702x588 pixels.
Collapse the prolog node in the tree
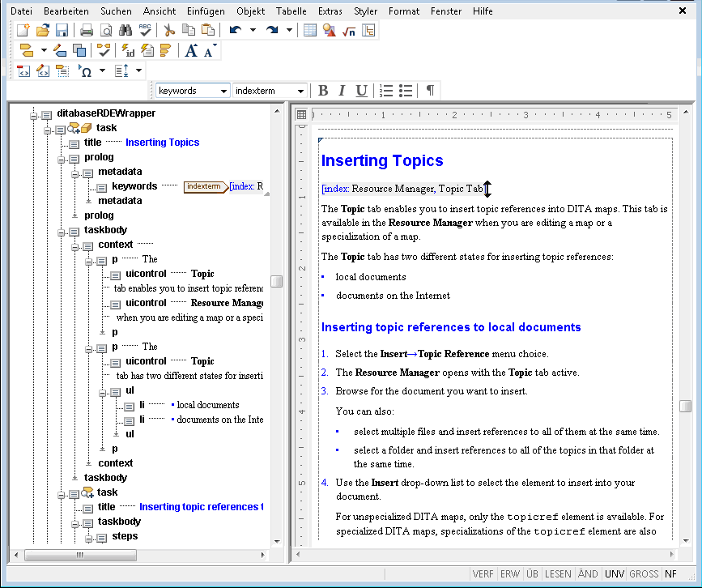[x=62, y=160]
